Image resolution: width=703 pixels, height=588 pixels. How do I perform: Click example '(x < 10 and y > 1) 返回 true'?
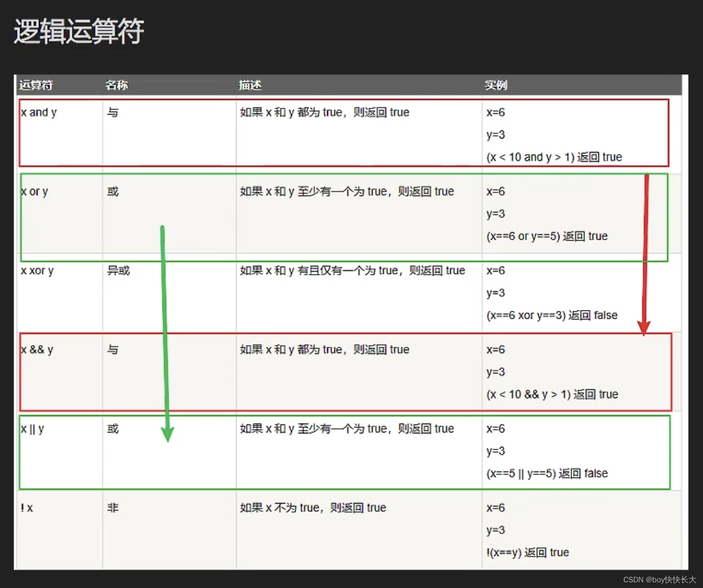[554, 157]
